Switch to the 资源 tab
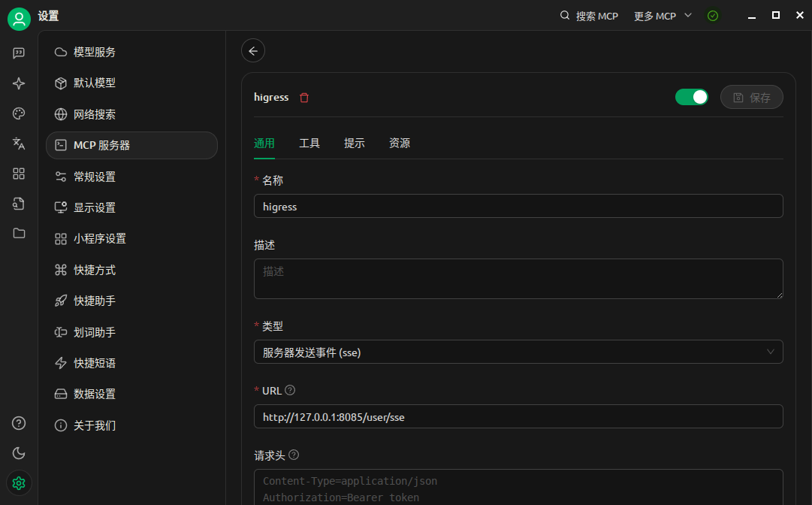The image size is (812, 505). coord(399,143)
